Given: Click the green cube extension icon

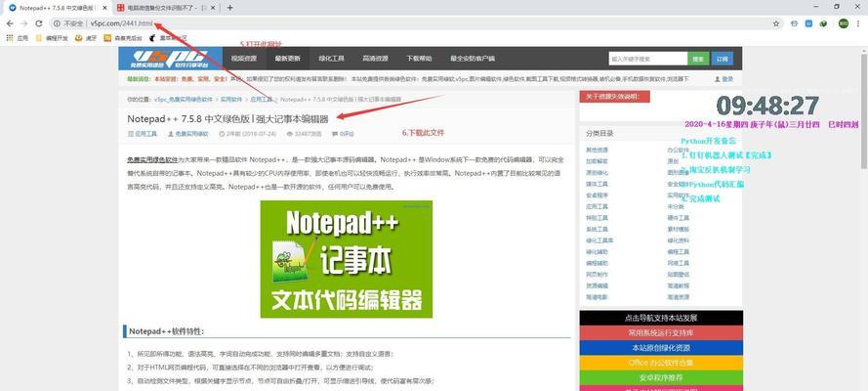Looking at the screenshot, I should pyautogui.click(x=823, y=23).
